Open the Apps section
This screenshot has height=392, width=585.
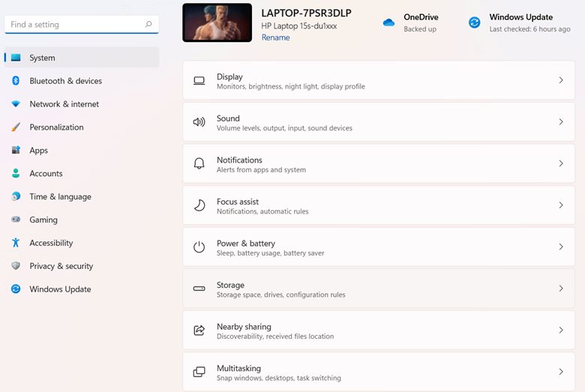82,150
